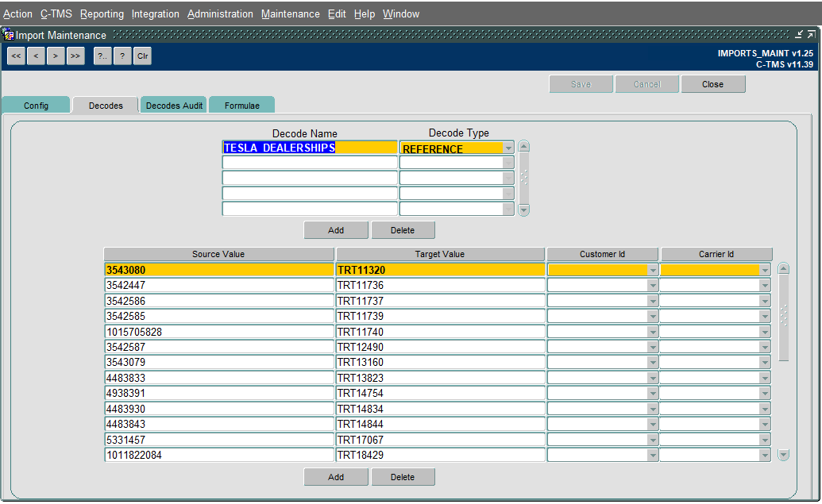Viewport: 822px width, 504px height.
Task: Delete the selected decode name
Action: tap(403, 230)
